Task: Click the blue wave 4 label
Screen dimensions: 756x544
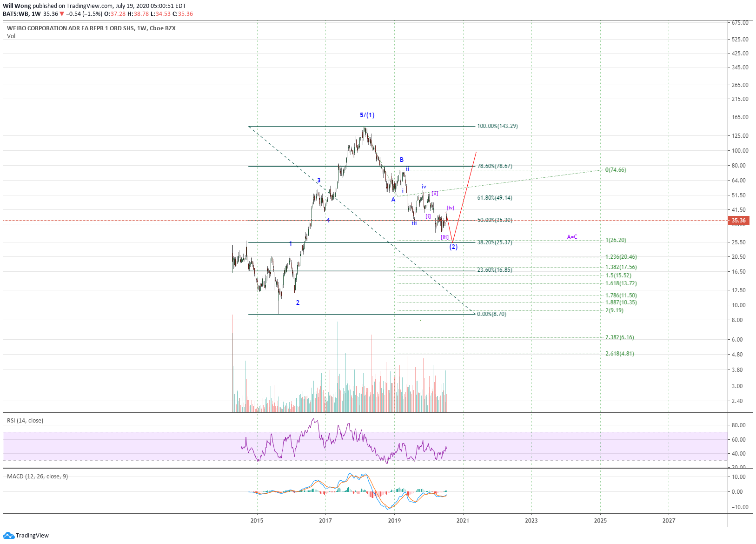Action: pyautogui.click(x=328, y=220)
